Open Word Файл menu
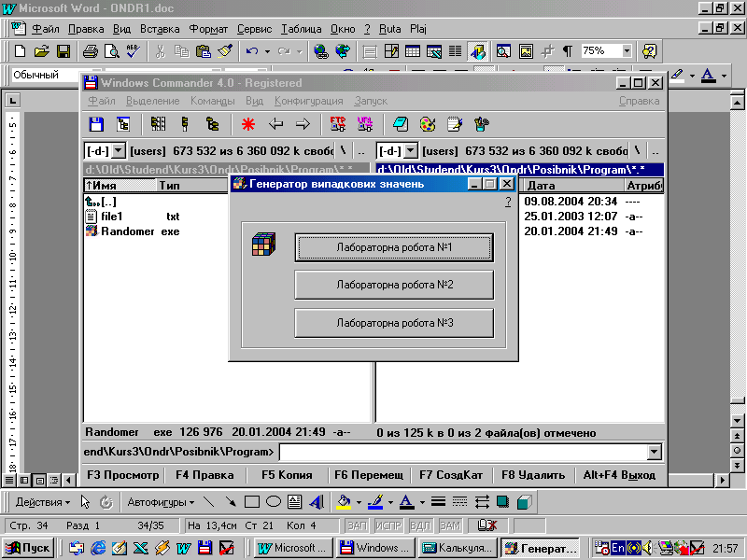 (x=45, y=29)
